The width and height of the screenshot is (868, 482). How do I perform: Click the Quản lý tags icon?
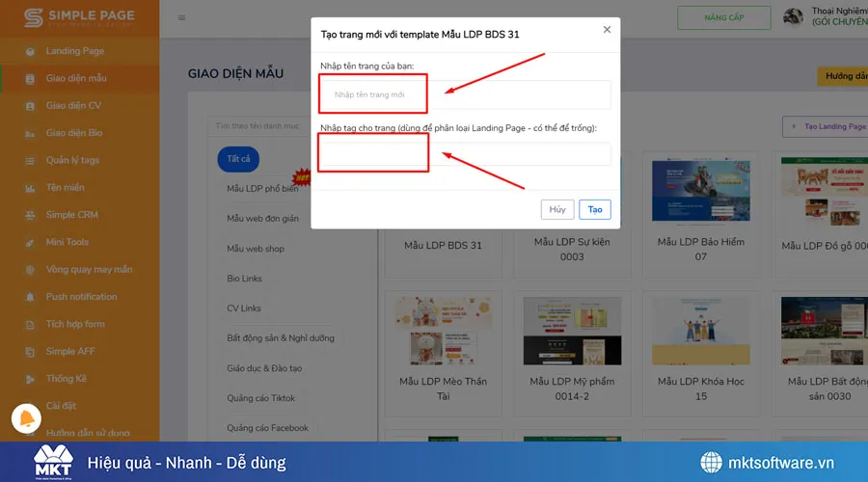point(29,160)
